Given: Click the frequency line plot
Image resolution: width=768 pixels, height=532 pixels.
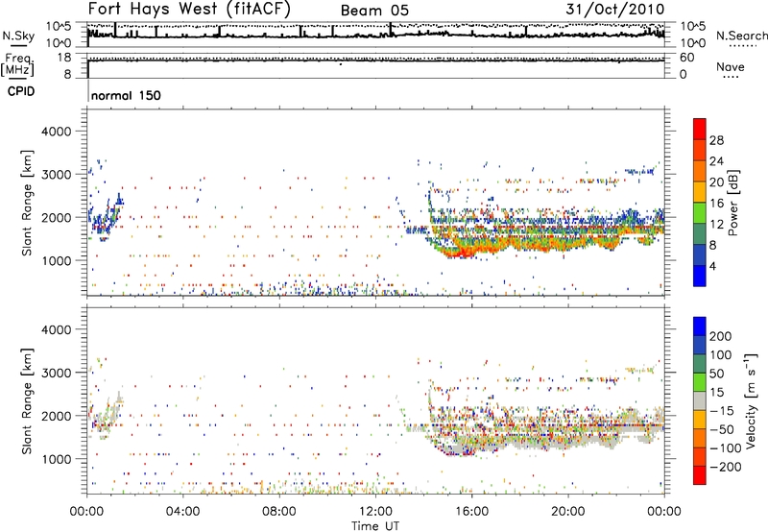Looking at the screenshot, I should [x=375, y=60].
